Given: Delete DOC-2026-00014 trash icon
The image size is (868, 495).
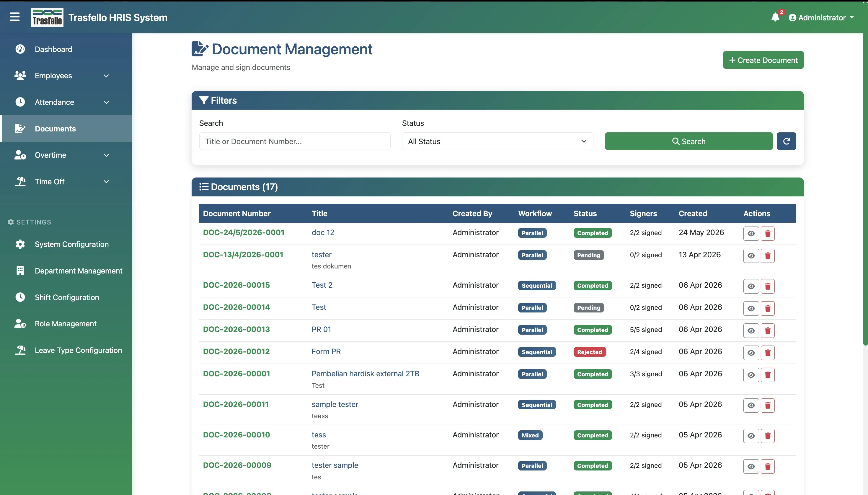Looking at the screenshot, I should (x=767, y=308).
